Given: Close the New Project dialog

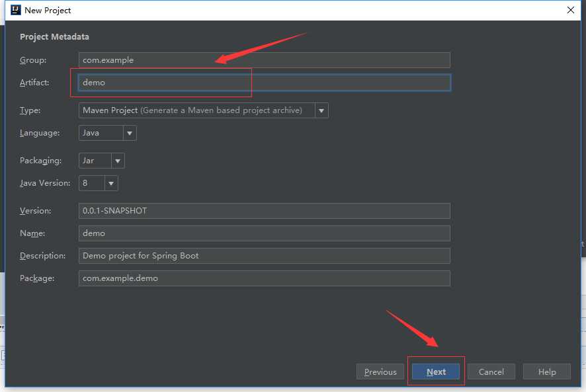Looking at the screenshot, I should tap(570, 10).
